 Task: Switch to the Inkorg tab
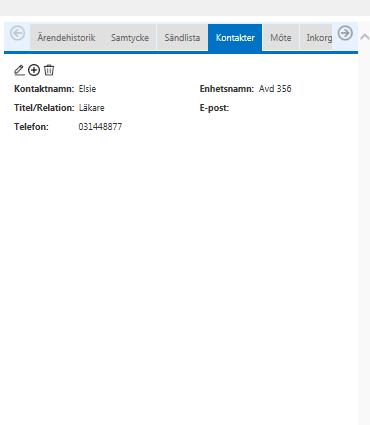[316, 38]
